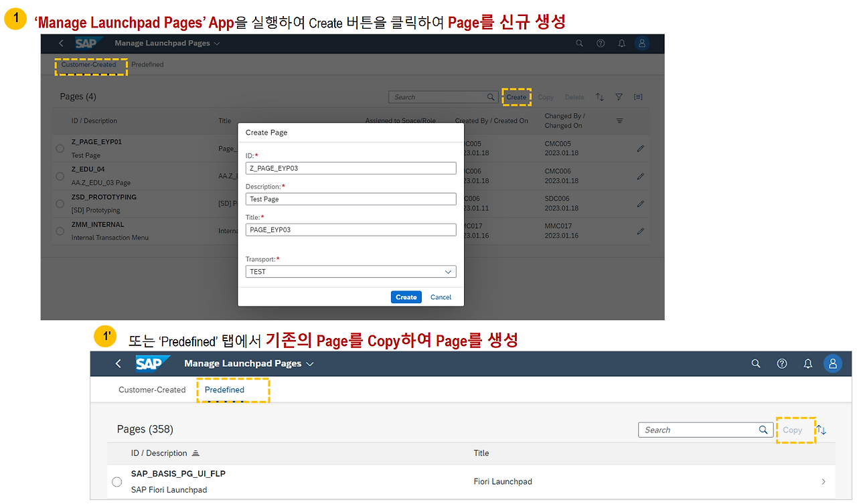This screenshot has width=857, height=504.
Task: Click the sort icon beside Copy in Pages (358)
Action: point(822,430)
